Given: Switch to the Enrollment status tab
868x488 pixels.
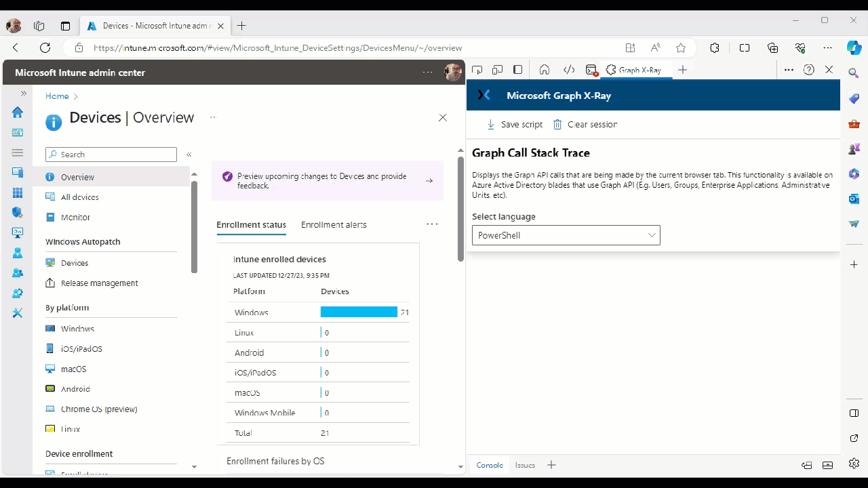Looking at the screenshot, I should (251, 225).
